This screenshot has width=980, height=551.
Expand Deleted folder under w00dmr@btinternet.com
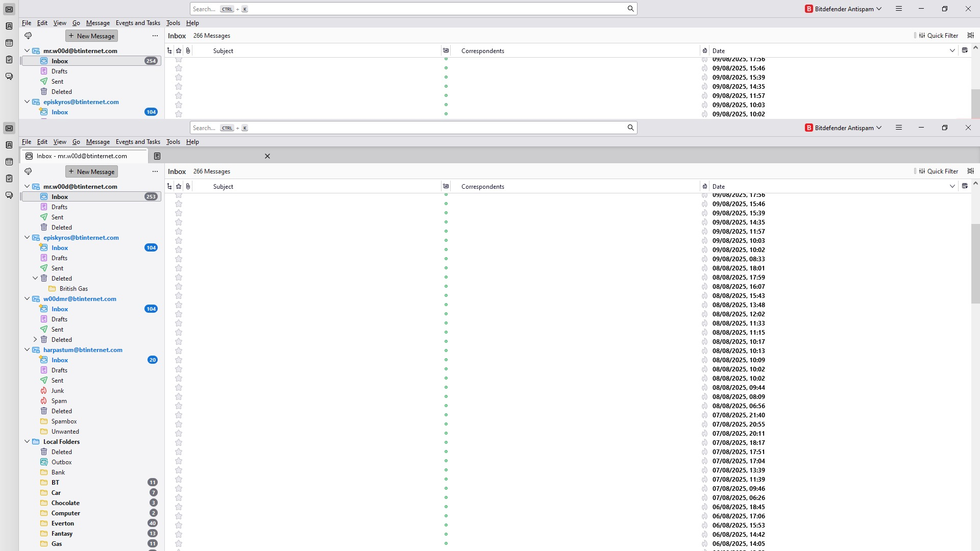[x=35, y=339]
